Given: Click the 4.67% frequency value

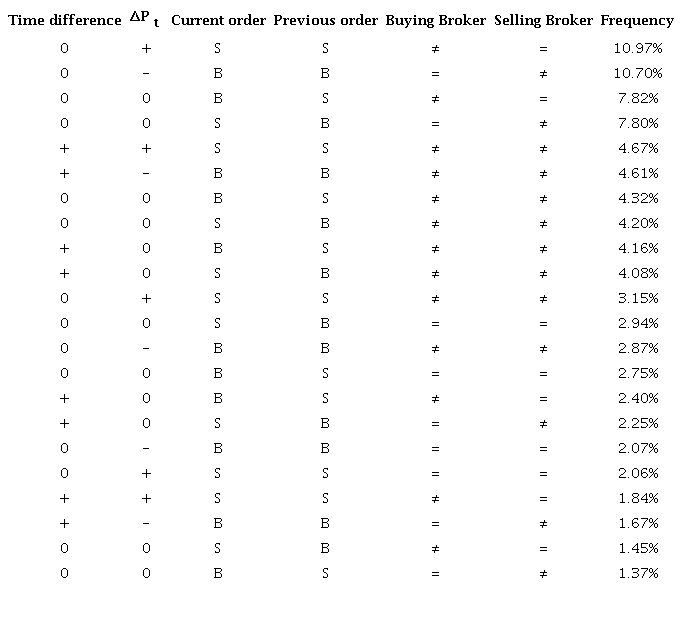Looking at the screenshot, I should [x=637, y=148].
